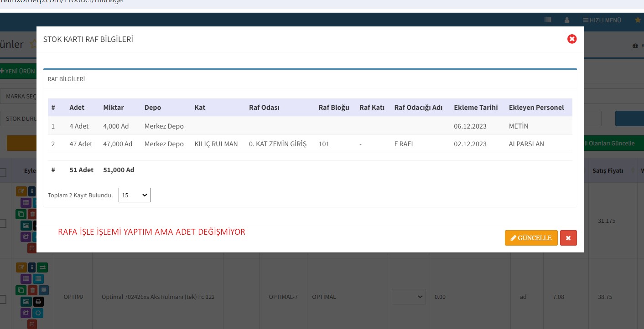
Task: Click red trash icon in Optimal row
Action: 32,290
